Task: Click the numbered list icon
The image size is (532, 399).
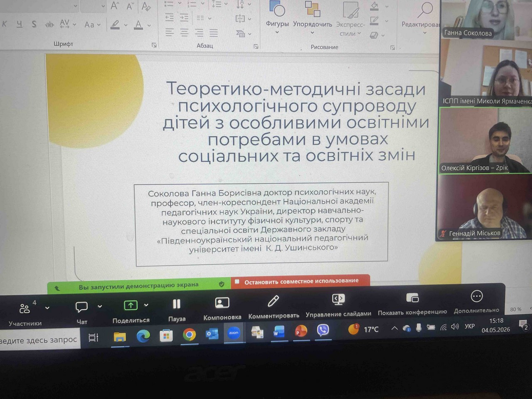Action: click(x=192, y=4)
